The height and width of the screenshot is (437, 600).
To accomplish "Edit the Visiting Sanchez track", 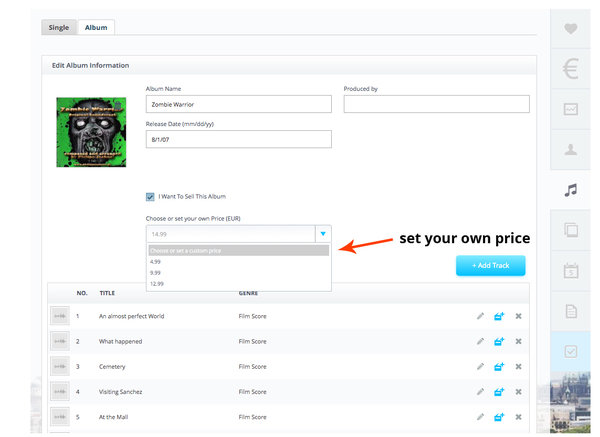I will coord(480,392).
